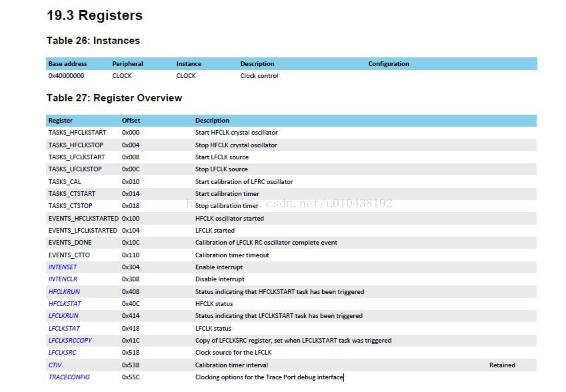
Task: Click offset value 0x41C
Action: click(x=131, y=341)
